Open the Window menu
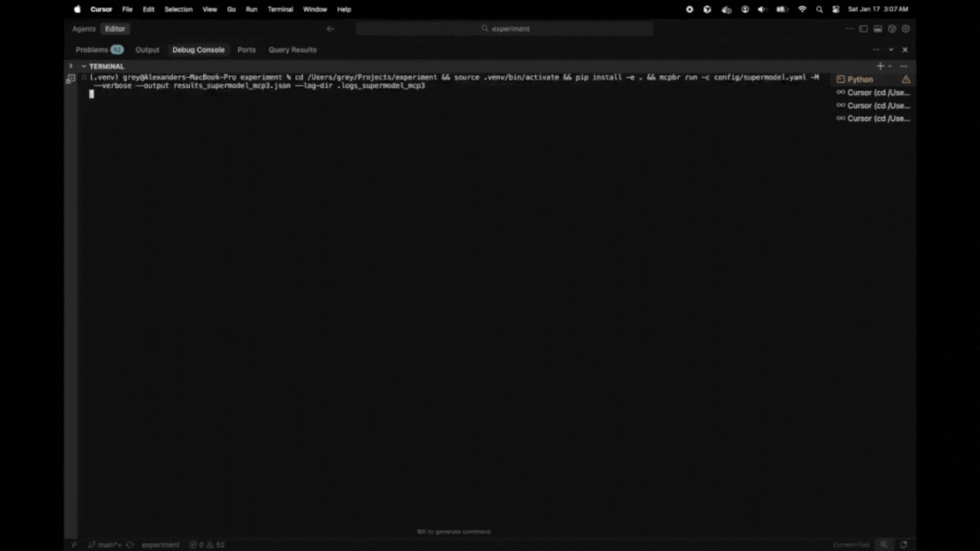The width and height of the screenshot is (980, 551). pos(315,9)
